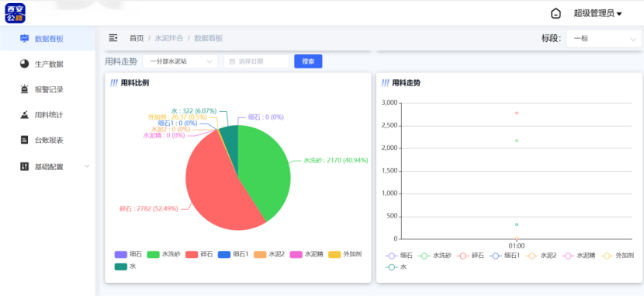Click the 水 : 322 (6.07%) label
This screenshot has width=644, height=296.
[x=194, y=111]
